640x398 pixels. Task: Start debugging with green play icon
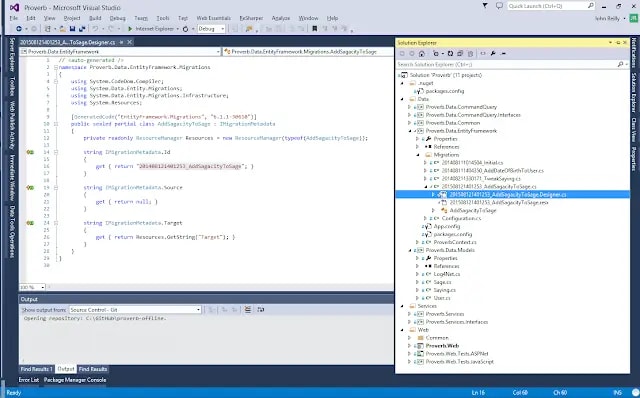point(130,29)
